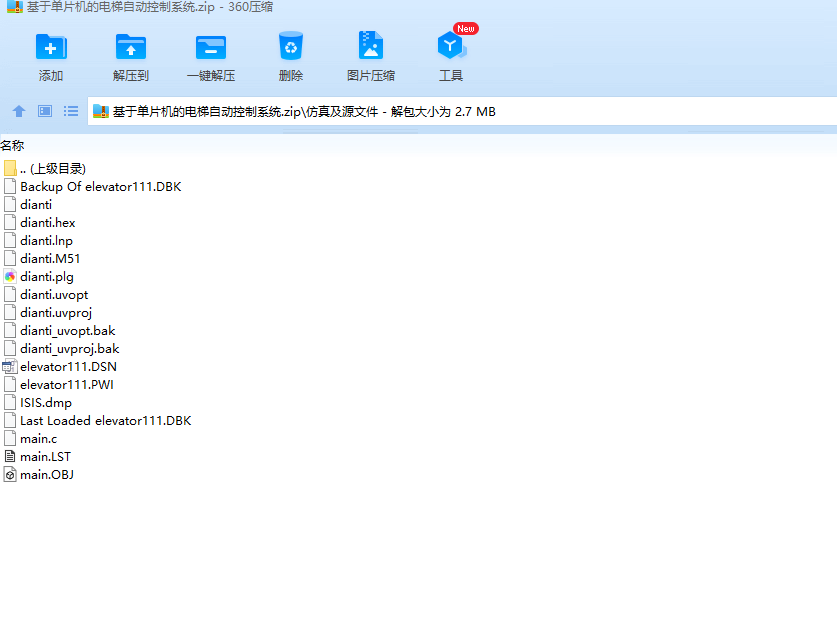Sort by the 名称 column header
This screenshot has width=837, height=625.
point(12,145)
